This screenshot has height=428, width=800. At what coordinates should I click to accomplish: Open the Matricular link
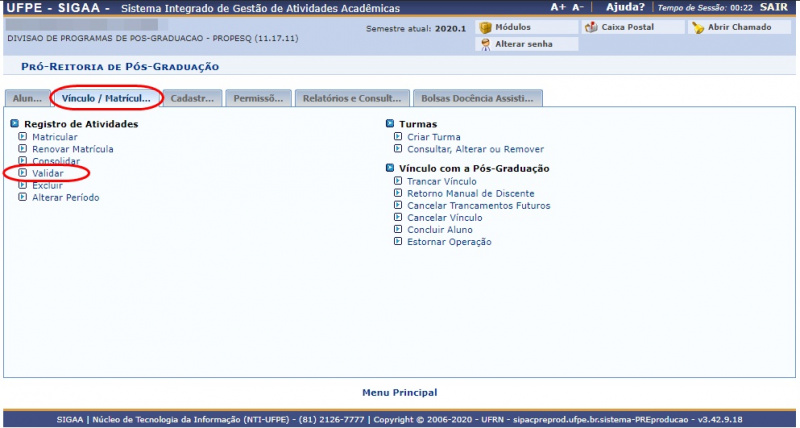tap(54, 137)
